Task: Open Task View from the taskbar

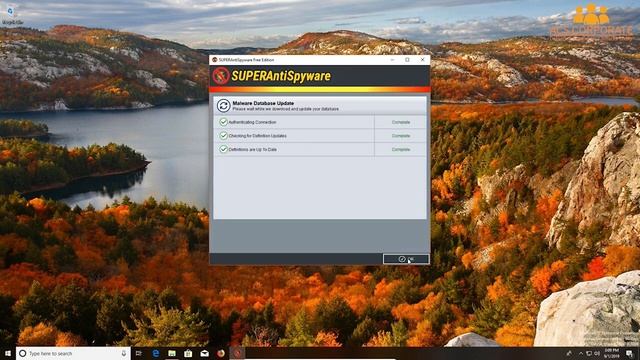Action: pyautogui.click(x=139, y=353)
